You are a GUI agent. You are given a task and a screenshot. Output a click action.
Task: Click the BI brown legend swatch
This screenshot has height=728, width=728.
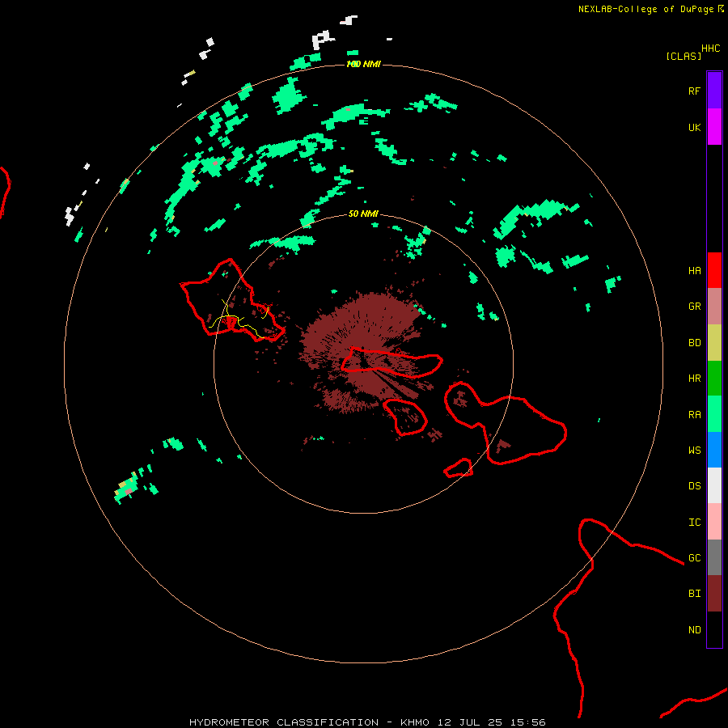coord(714,594)
